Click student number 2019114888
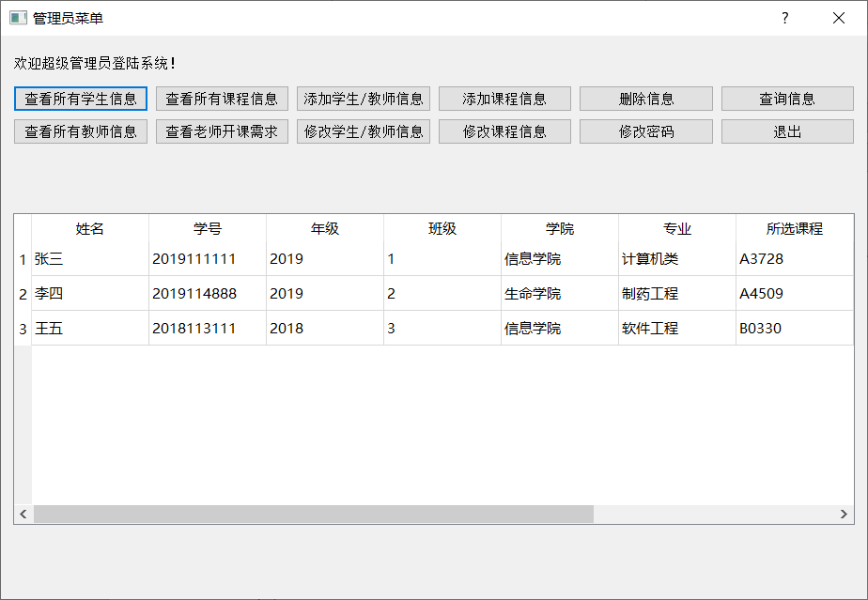Screen dimensions: 868x600 tap(208, 293)
